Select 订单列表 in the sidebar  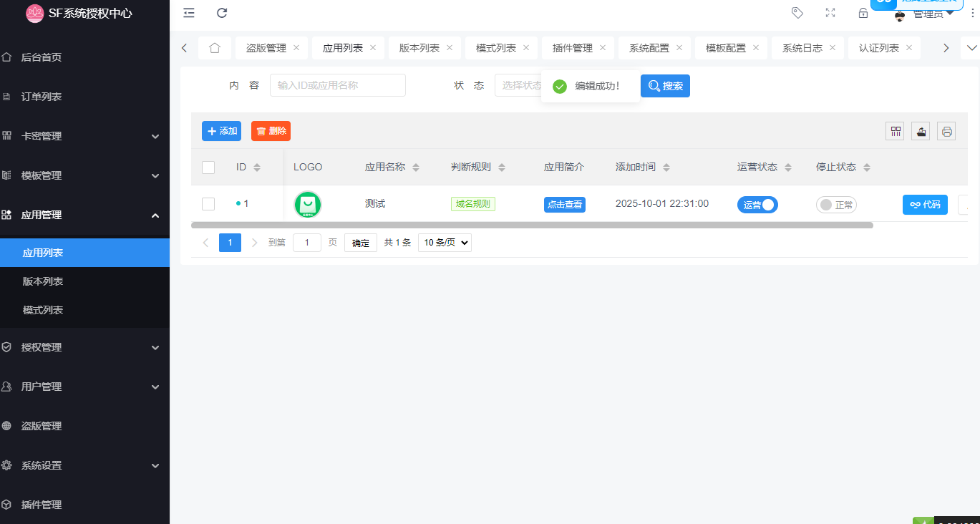(x=84, y=96)
